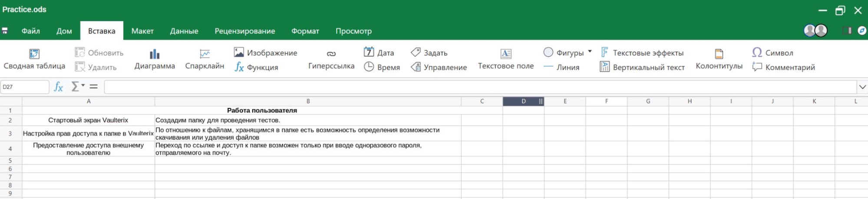The height and width of the screenshot is (199, 868).
Task: Expand the formula bar with chevron
Action: pyautogui.click(x=862, y=87)
